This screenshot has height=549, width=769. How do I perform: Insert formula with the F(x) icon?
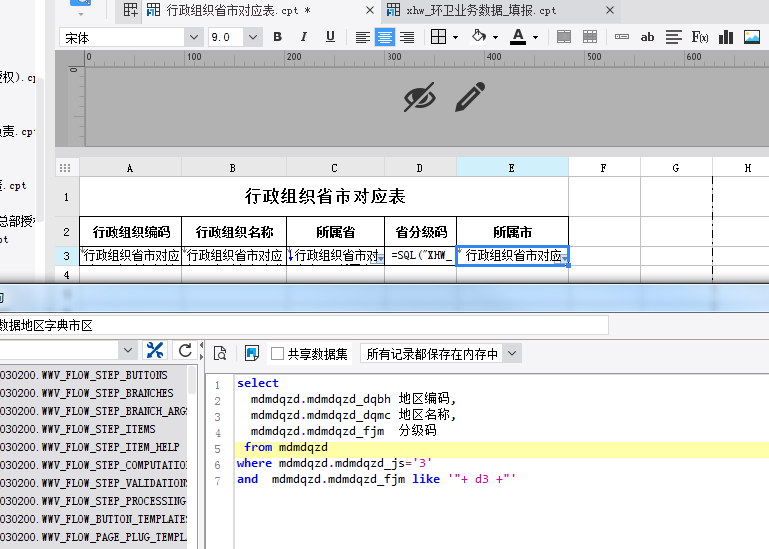click(x=700, y=37)
